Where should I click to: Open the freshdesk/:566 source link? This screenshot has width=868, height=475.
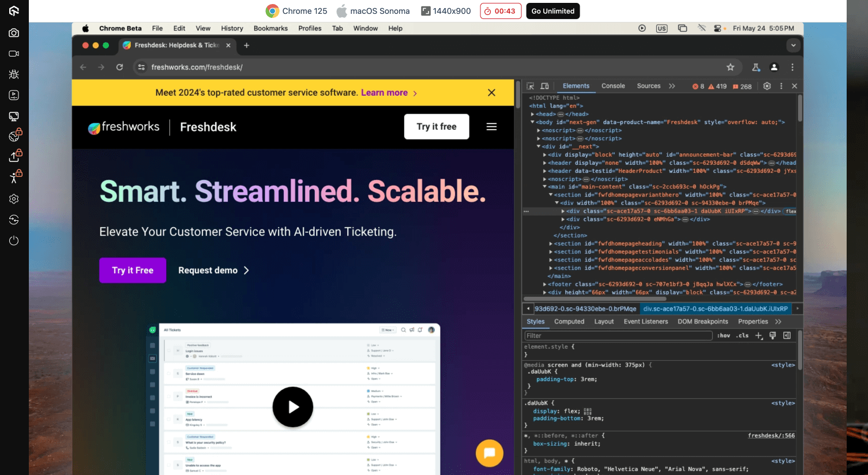(771, 436)
